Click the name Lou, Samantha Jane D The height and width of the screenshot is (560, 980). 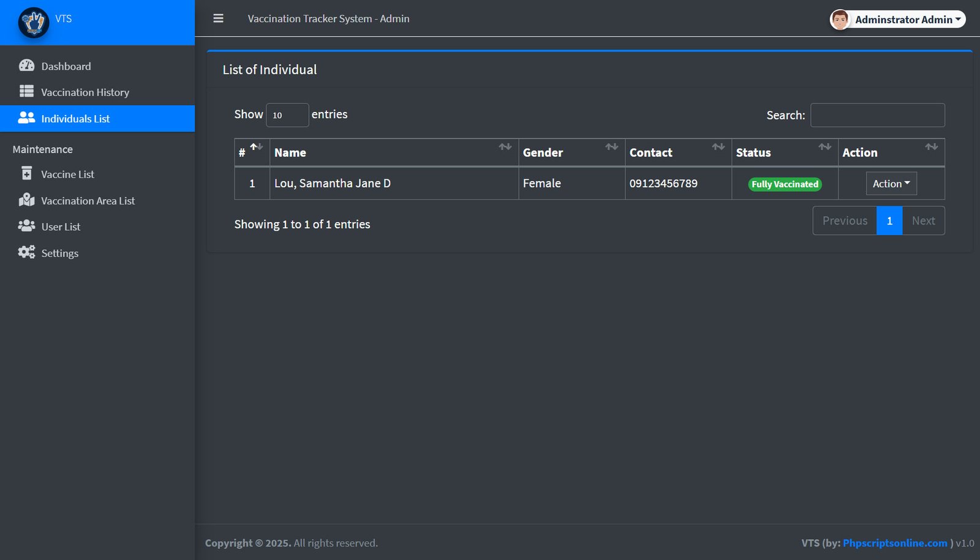tap(333, 184)
